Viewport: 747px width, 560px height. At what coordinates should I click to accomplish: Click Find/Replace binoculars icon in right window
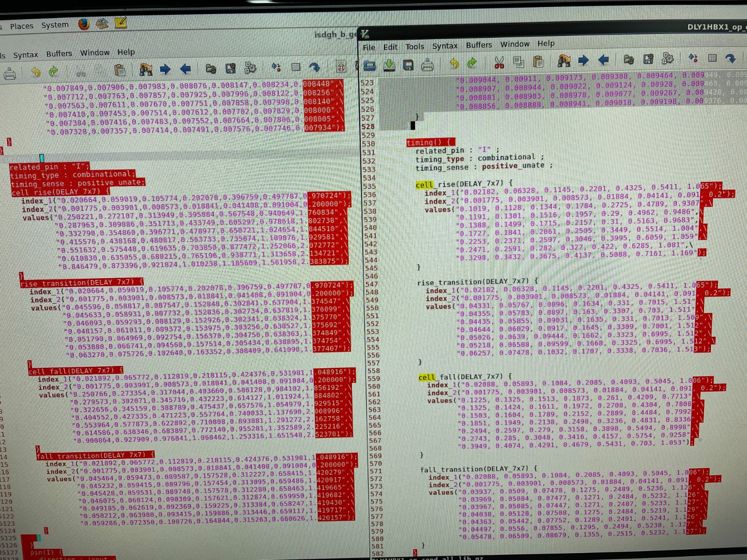(x=564, y=61)
